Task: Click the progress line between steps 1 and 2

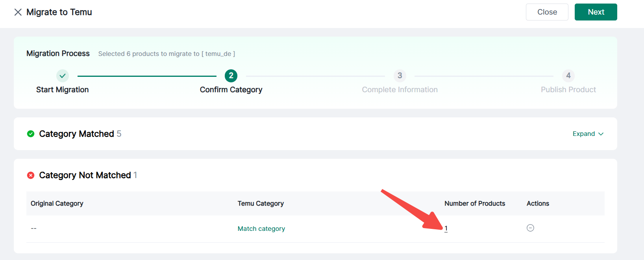Action: 147,76
